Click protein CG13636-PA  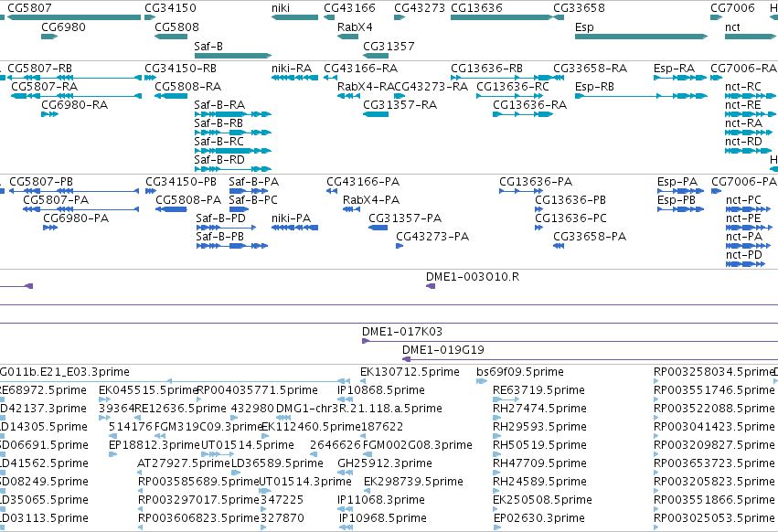click(521, 191)
